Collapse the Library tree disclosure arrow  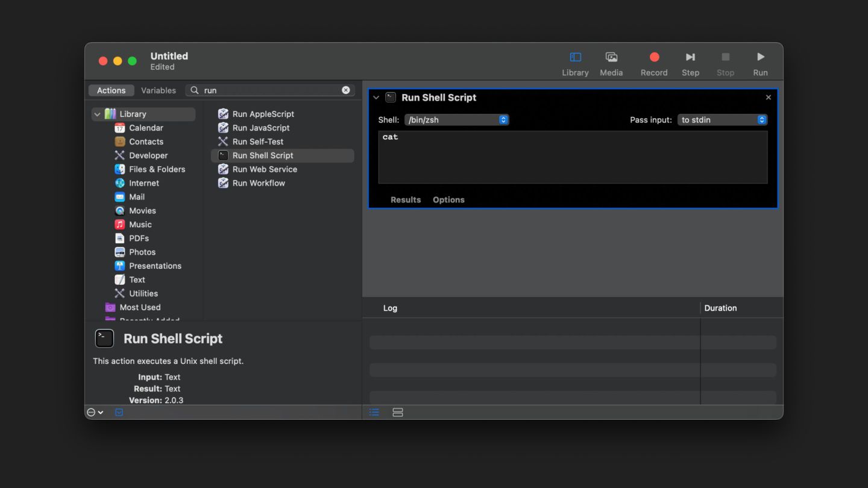pos(97,114)
